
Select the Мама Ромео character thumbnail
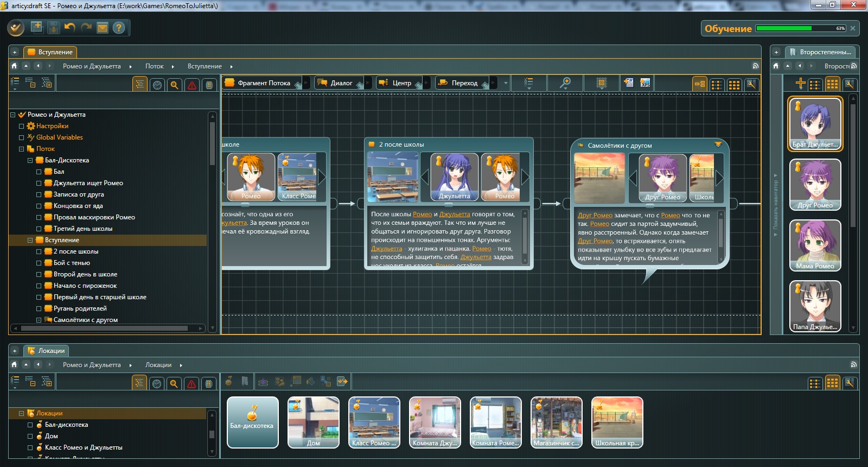tap(815, 245)
